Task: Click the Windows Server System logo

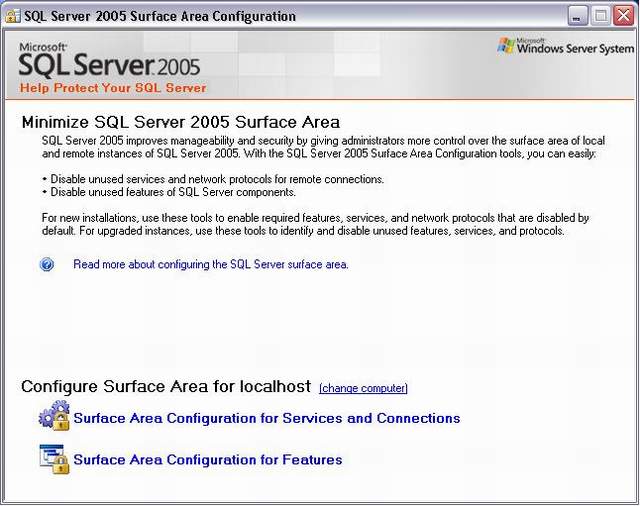Action: 566,46
